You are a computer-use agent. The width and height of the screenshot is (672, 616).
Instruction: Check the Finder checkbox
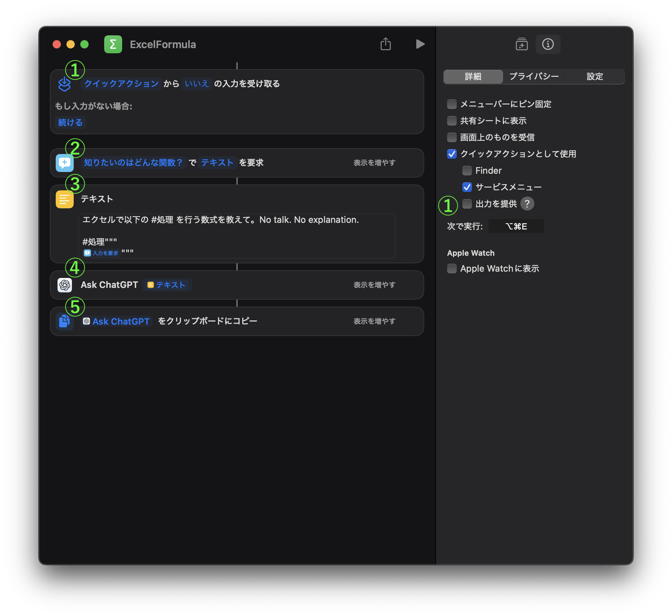coord(467,171)
